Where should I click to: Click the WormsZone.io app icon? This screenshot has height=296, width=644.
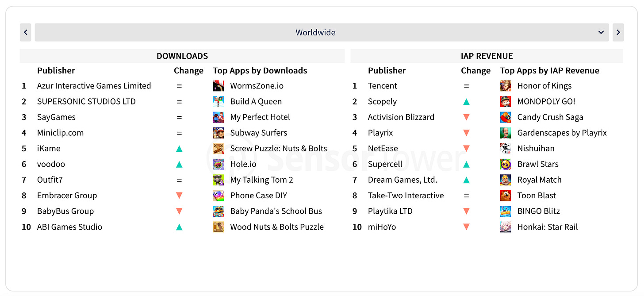(x=218, y=86)
